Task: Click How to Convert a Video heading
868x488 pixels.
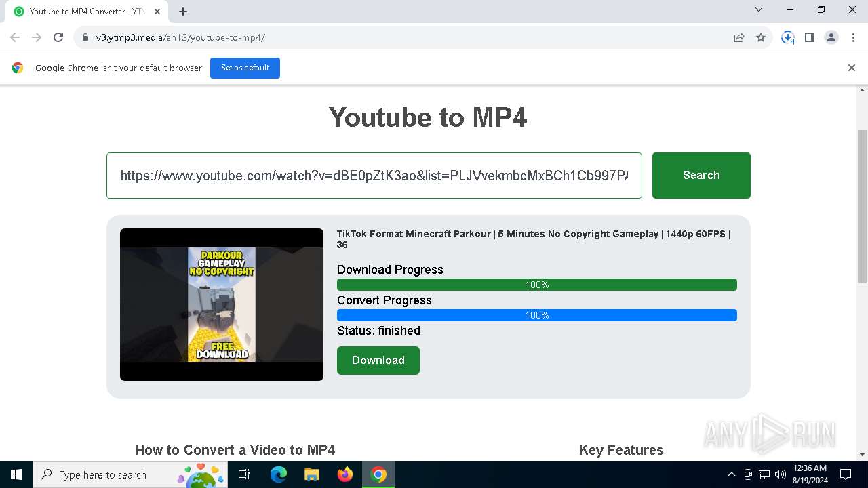Action: pyautogui.click(x=235, y=450)
